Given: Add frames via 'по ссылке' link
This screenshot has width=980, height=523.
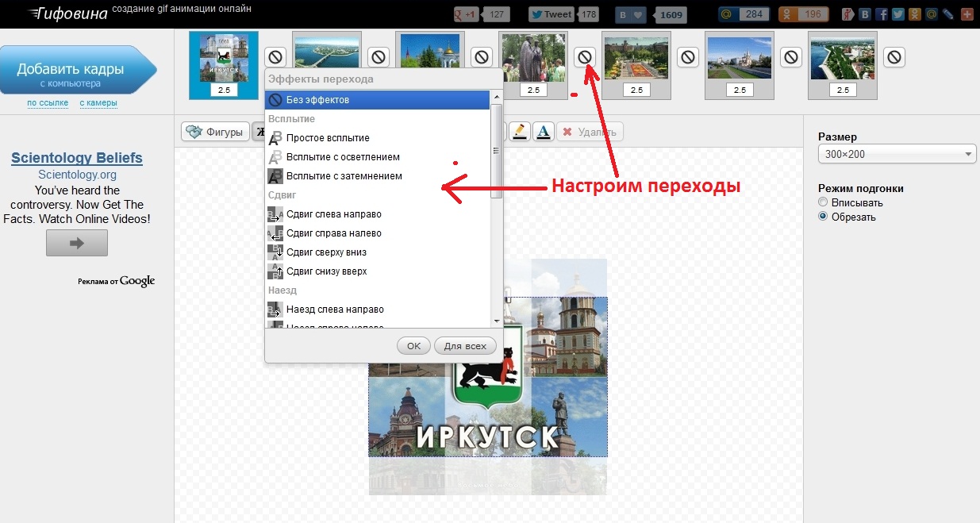Looking at the screenshot, I should point(48,103).
